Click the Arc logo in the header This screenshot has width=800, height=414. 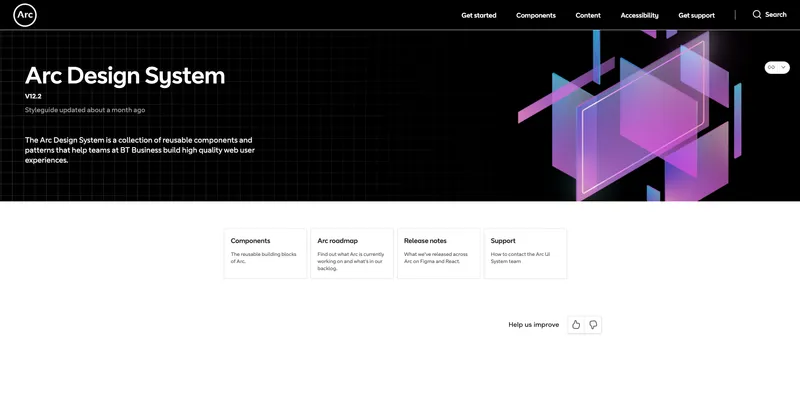click(x=25, y=15)
